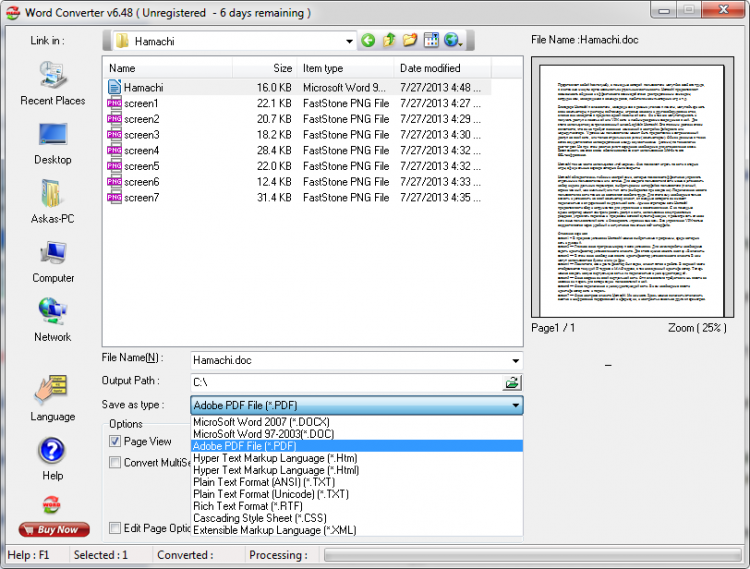Click the Page1 / 1 label

553,328
